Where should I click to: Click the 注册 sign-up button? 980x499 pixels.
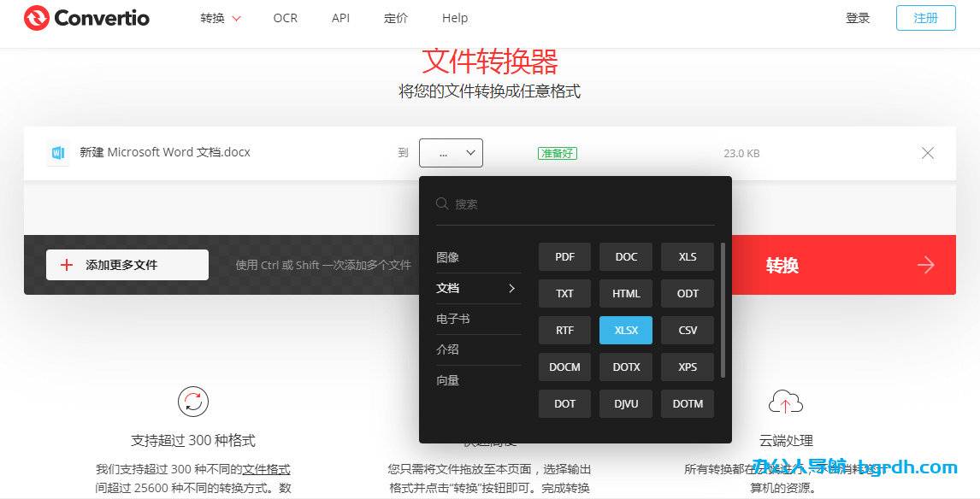pos(925,17)
